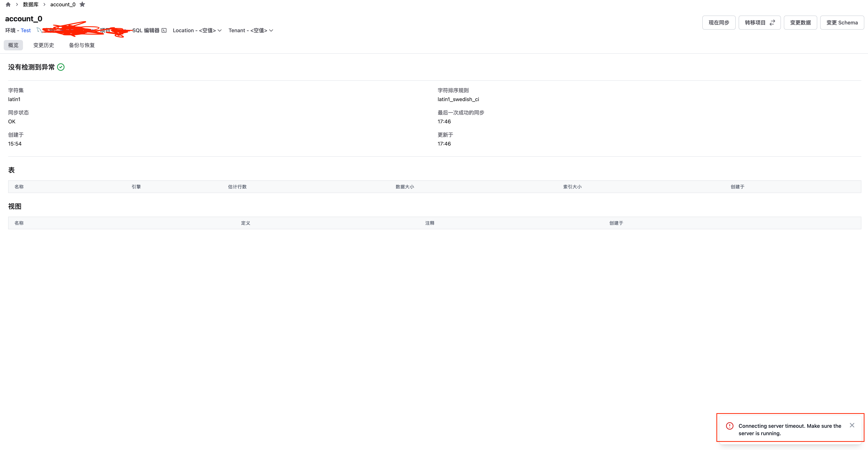Go to home via house icon
This screenshot has height=450, width=868.
8,5
